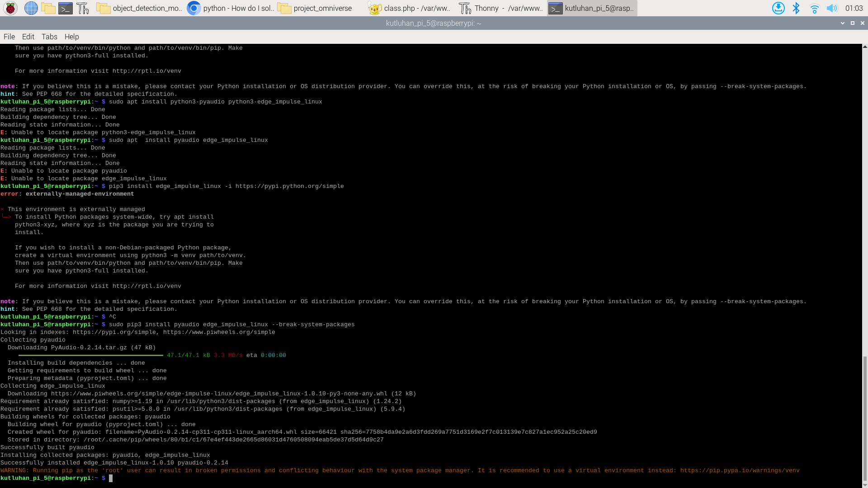Click 'Requirement already satisfied: numpy>=1.19' line
This screenshot has width=868, height=488.
point(201,401)
